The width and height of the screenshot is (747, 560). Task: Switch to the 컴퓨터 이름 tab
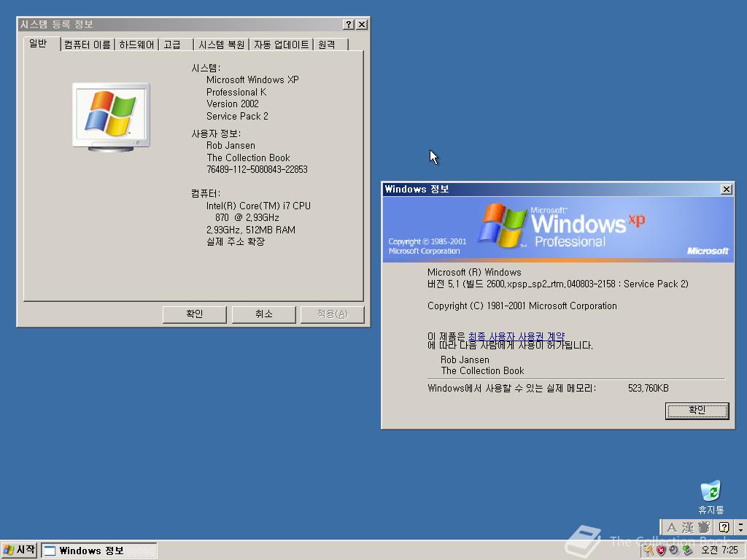88,44
